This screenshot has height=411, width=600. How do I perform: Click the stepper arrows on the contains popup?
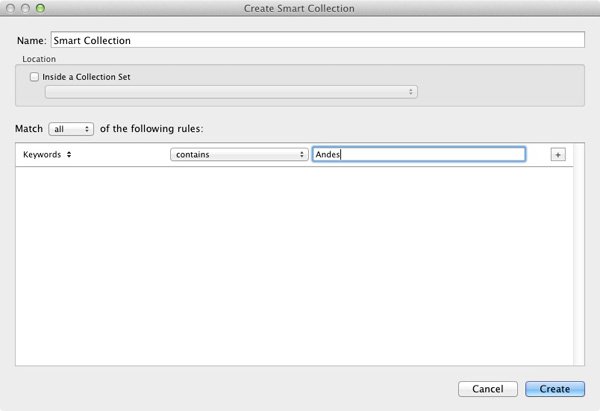302,155
